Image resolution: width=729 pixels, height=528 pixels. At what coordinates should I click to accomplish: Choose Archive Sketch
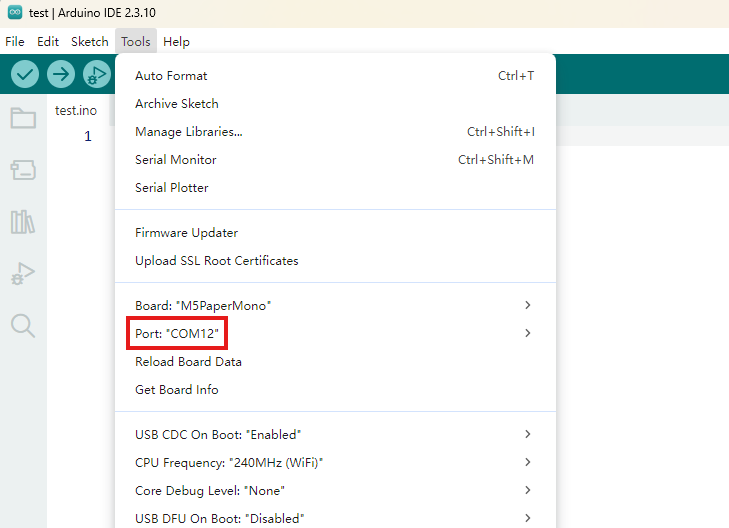335,104
